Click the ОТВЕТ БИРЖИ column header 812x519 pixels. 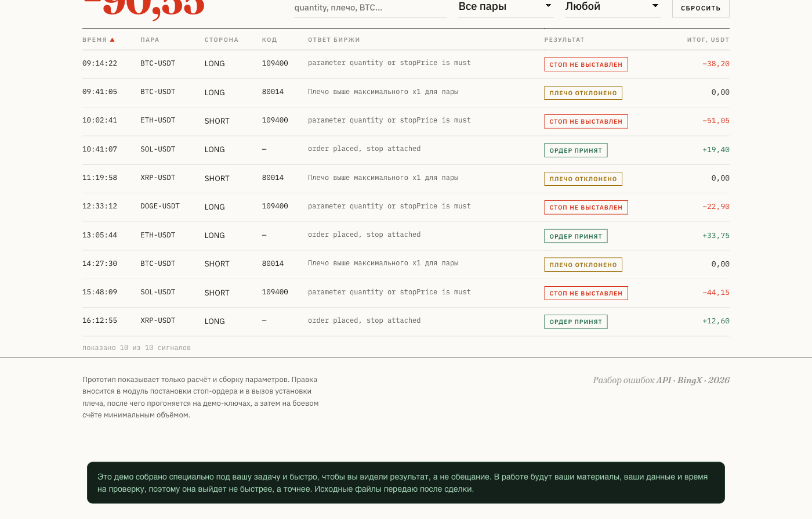[x=334, y=40]
